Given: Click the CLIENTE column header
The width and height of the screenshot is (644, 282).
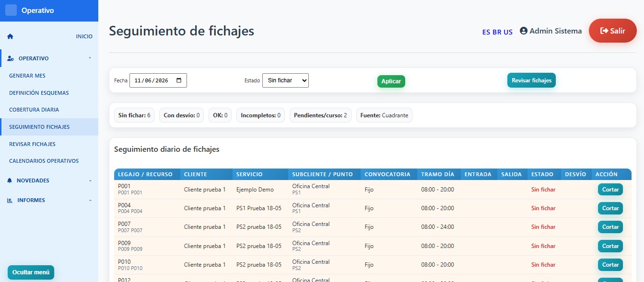Looking at the screenshot, I should (206, 174).
